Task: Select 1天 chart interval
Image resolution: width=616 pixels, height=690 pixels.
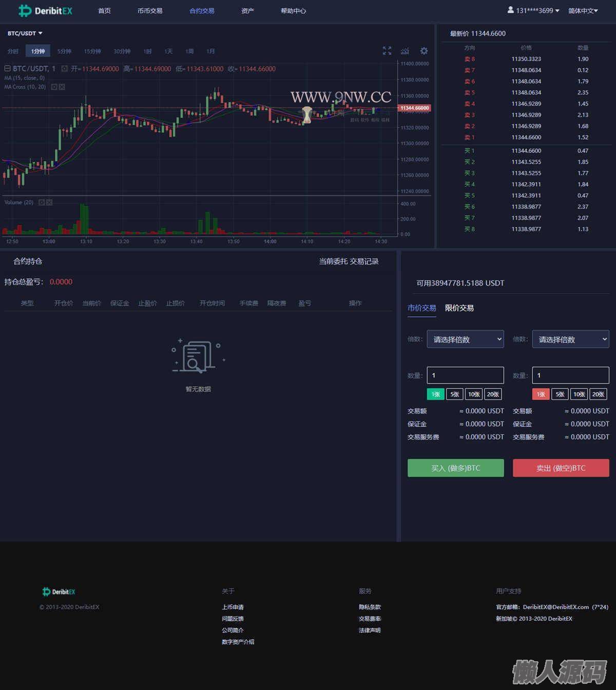Action: pos(168,51)
